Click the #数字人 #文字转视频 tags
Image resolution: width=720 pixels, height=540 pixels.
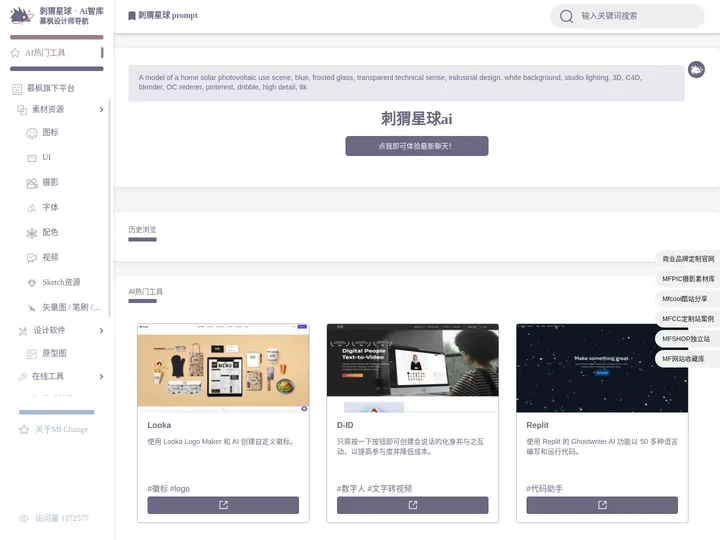tap(374, 489)
